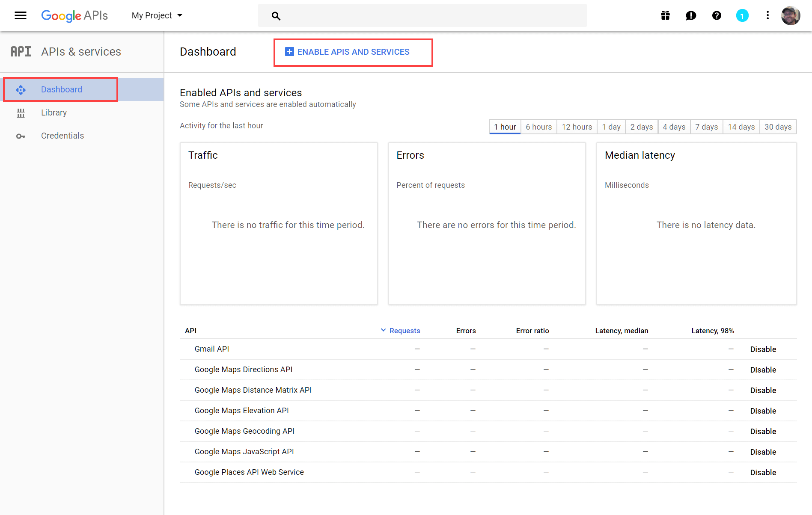View the notifications badge showing 1
The height and width of the screenshot is (515, 812).
click(x=742, y=16)
